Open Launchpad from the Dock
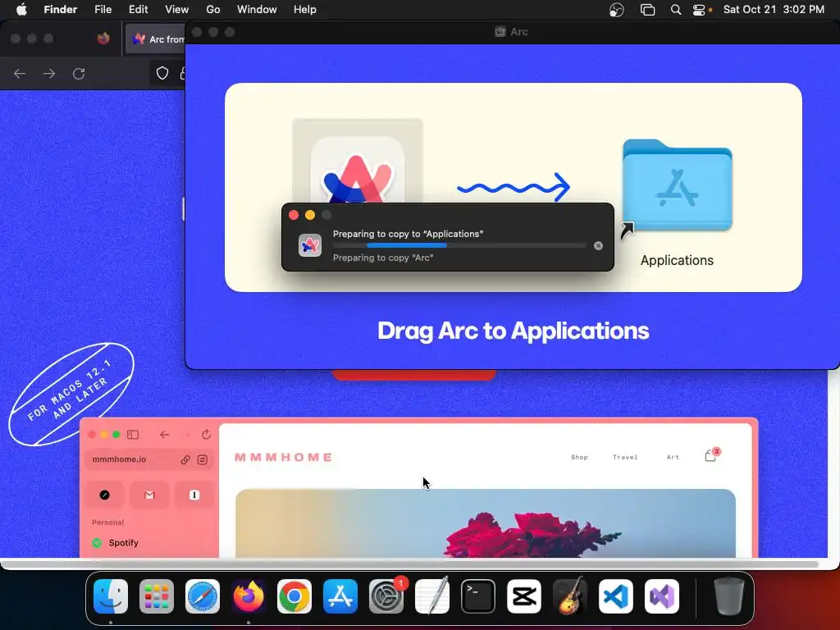840x630 pixels. tap(157, 596)
